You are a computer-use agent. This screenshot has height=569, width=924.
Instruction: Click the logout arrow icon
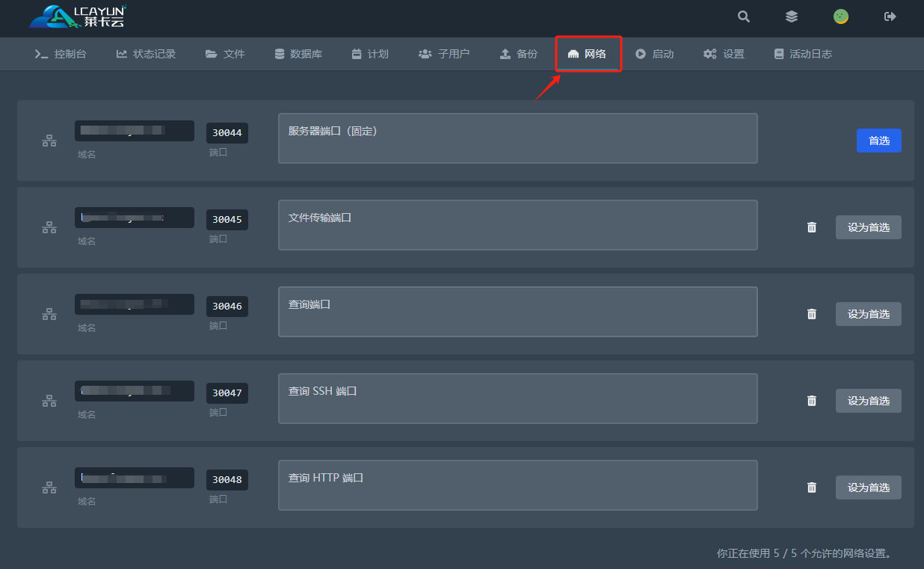coord(890,16)
